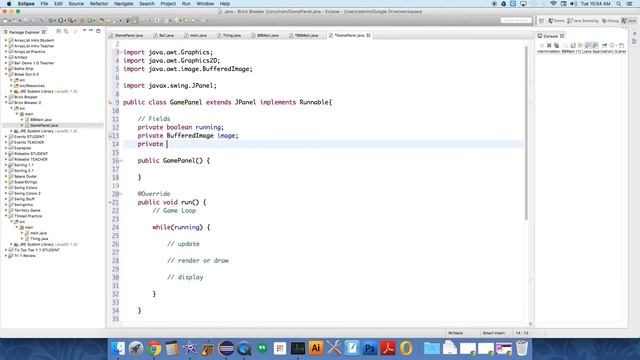
Task: Click Link with Editor icon in Package Explorer
Action: tap(66, 31)
